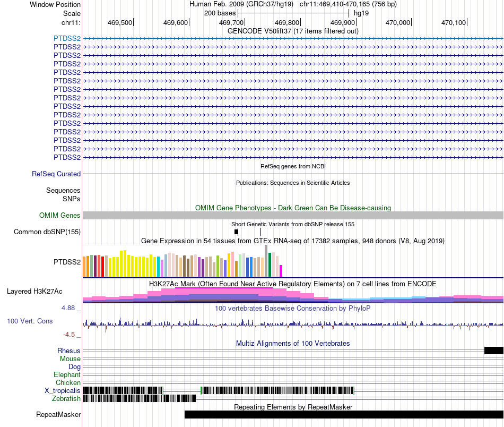The image size is (504, 427).
Task: Click the Layered H3K27Ac label
Action: coord(34,291)
